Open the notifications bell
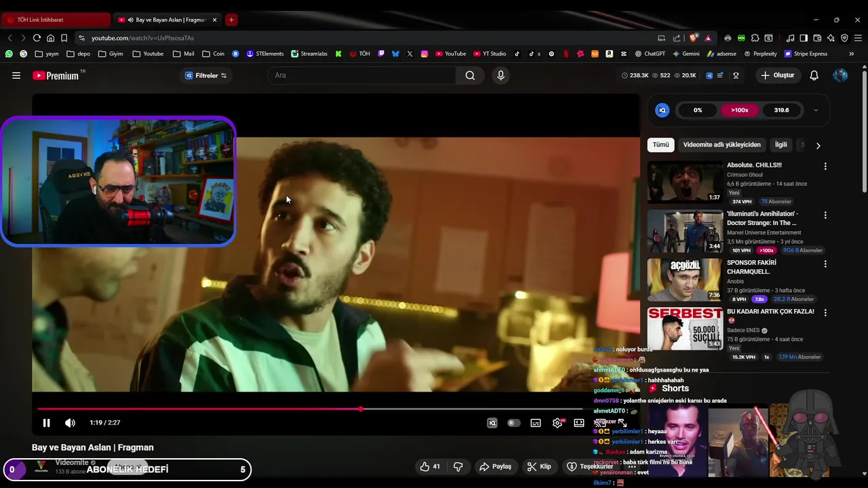The height and width of the screenshot is (488, 868). (814, 75)
